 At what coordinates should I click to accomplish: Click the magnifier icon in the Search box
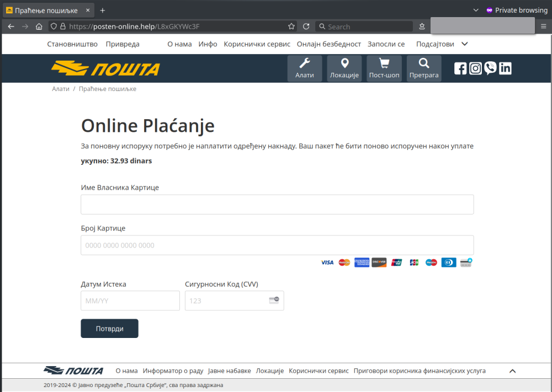322,26
